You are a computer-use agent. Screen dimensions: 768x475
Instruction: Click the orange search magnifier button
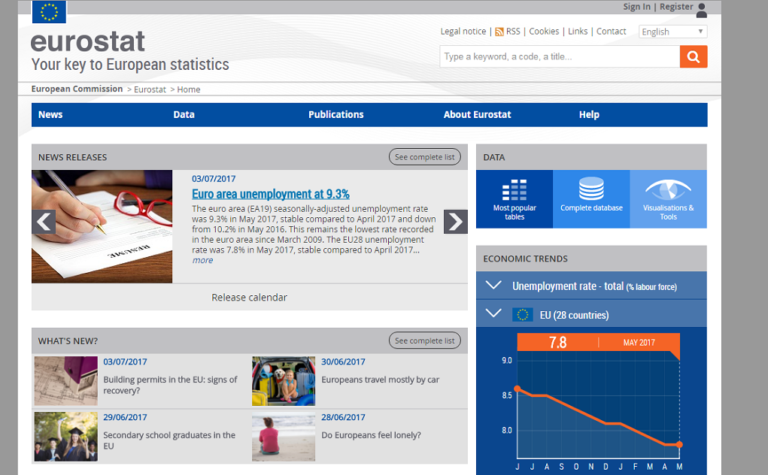693,57
